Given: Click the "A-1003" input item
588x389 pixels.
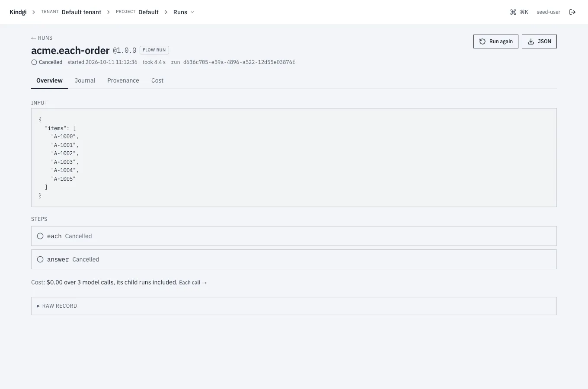Looking at the screenshot, I should click(63, 162).
